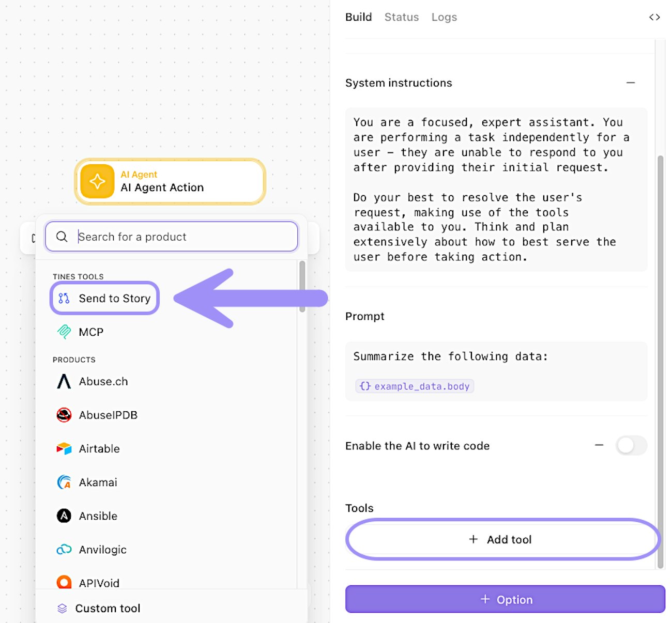
Task: Click the dash beside the write-code toggle
Action: (x=599, y=445)
